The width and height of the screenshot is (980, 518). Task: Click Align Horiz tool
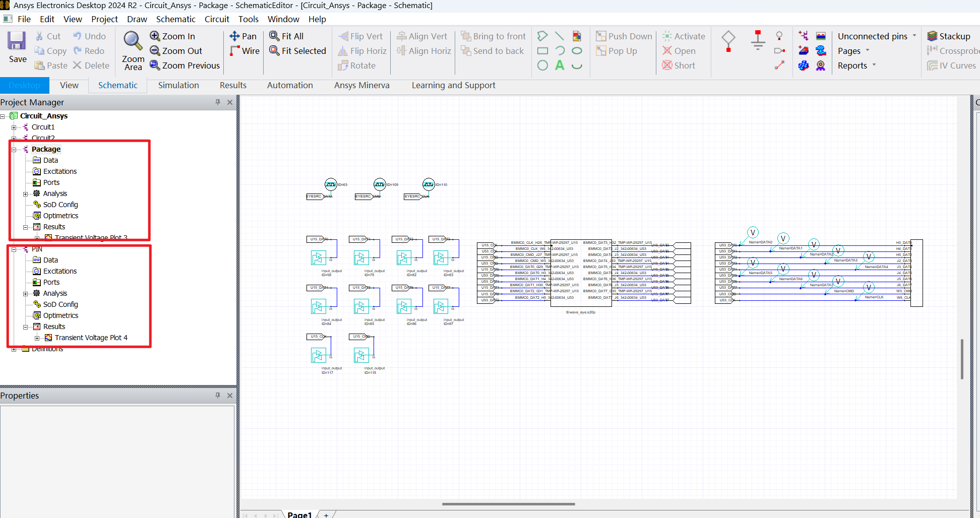click(423, 51)
